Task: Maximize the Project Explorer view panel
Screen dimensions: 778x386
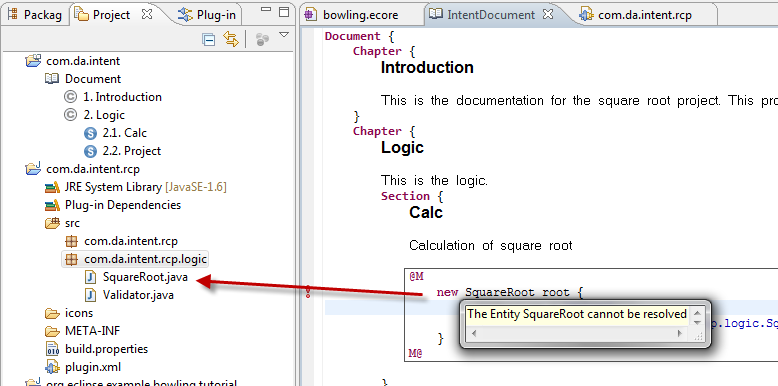Action: [x=284, y=12]
